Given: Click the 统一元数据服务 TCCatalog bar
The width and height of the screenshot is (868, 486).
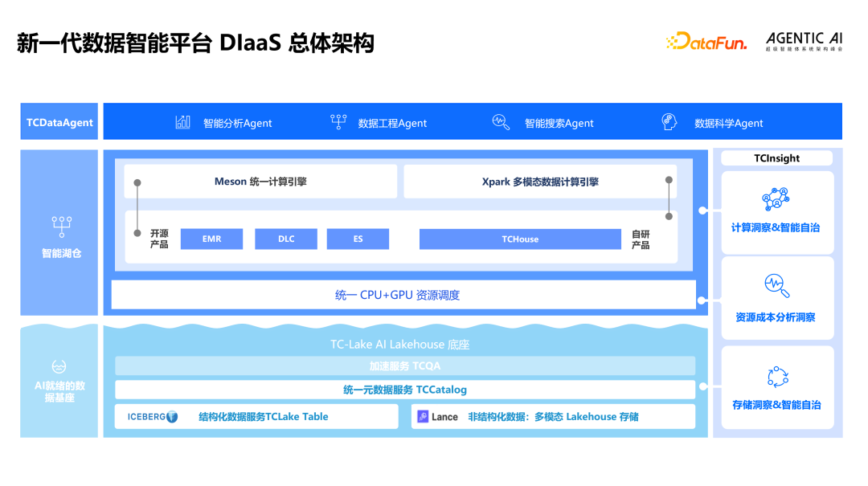Looking at the screenshot, I should (x=405, y=390).
